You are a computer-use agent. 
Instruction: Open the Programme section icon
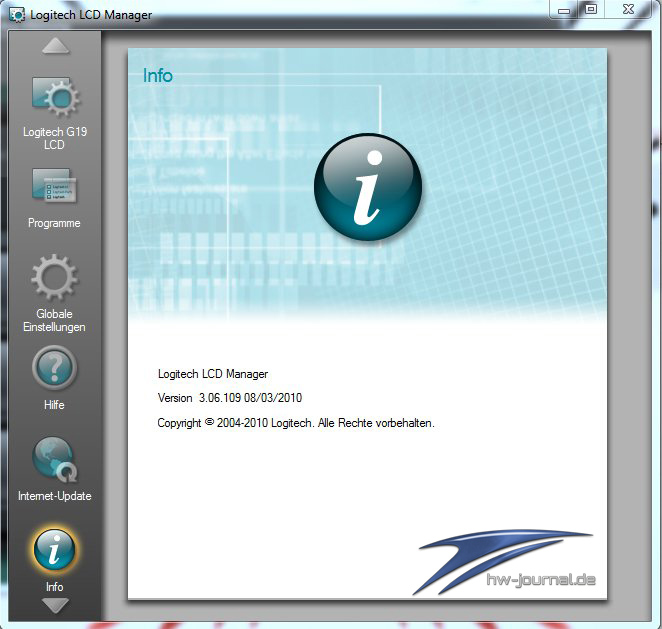tap(54, 186)
